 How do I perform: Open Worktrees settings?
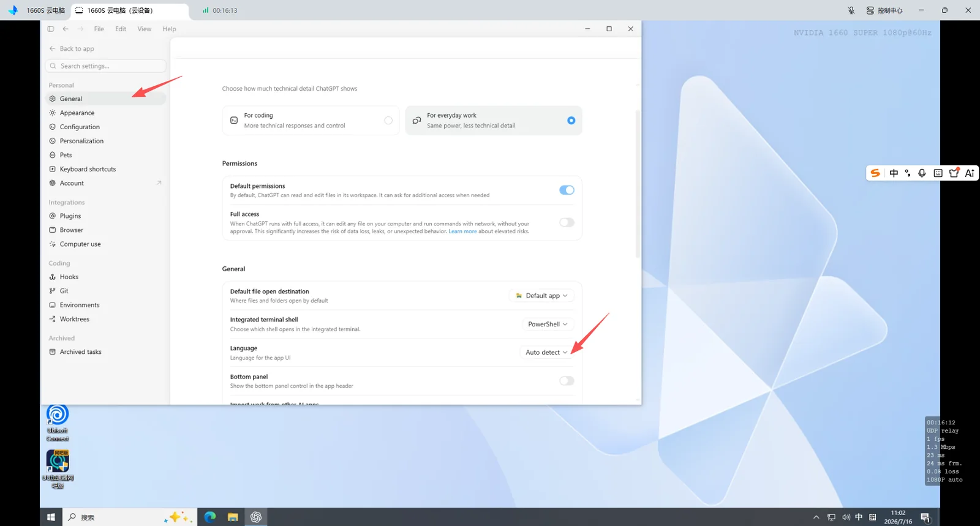coord(105,319)
